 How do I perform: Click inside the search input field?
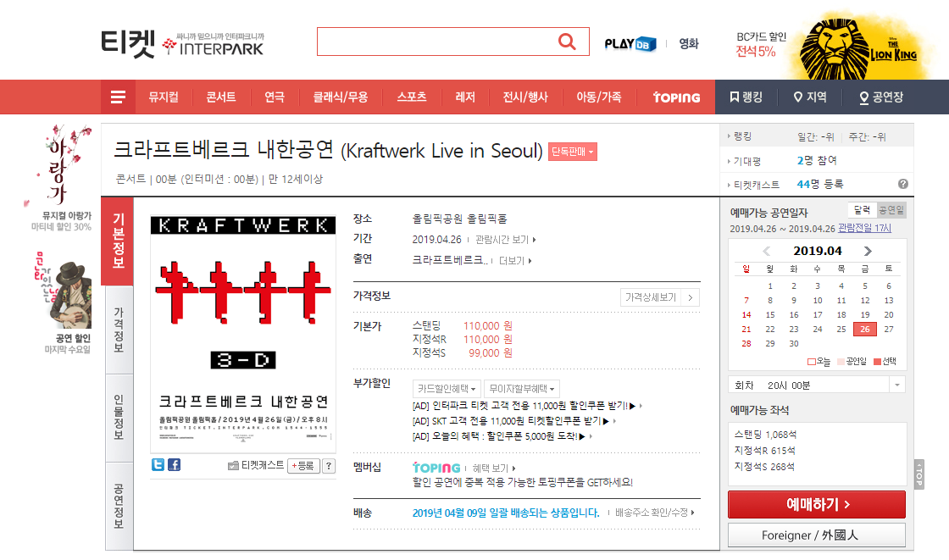point(437,42)
